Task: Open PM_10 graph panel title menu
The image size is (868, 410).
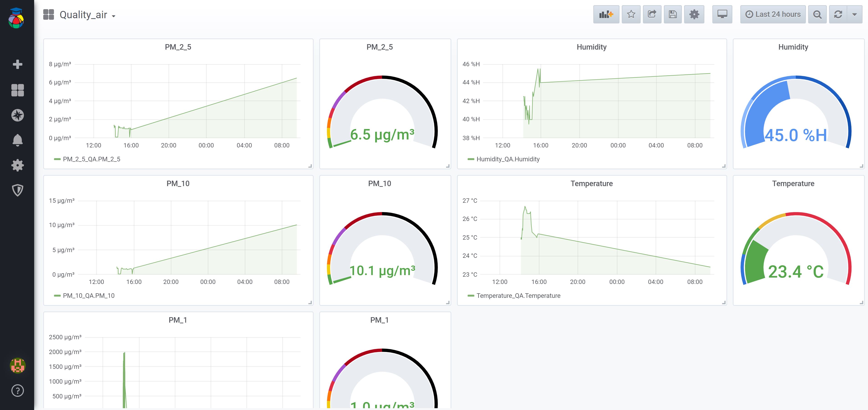Action: (178, 183)
